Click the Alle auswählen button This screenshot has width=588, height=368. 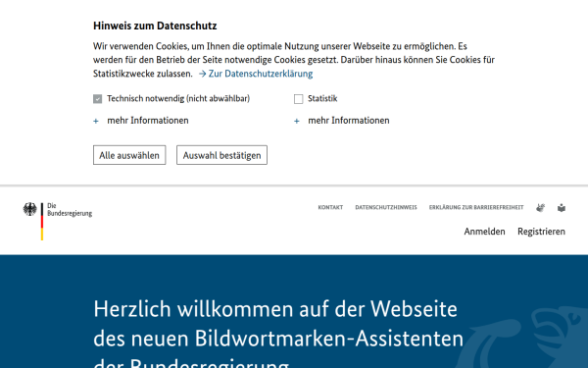(129, 155)
